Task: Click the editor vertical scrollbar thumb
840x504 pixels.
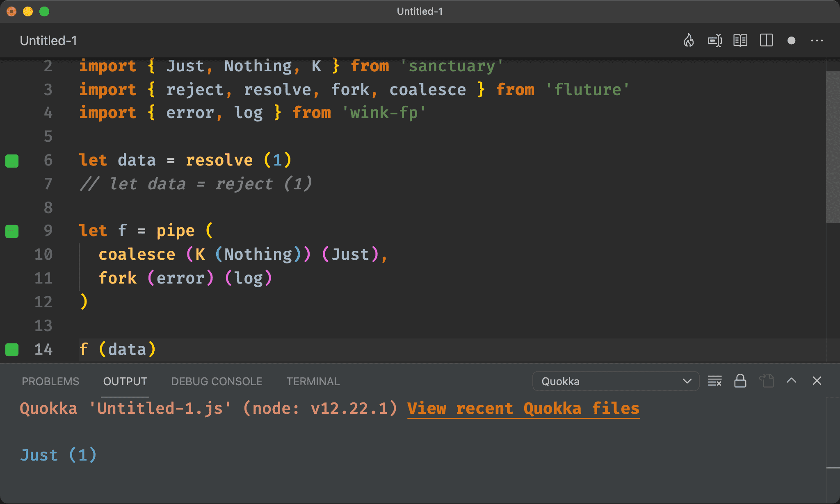Action: 833,147
